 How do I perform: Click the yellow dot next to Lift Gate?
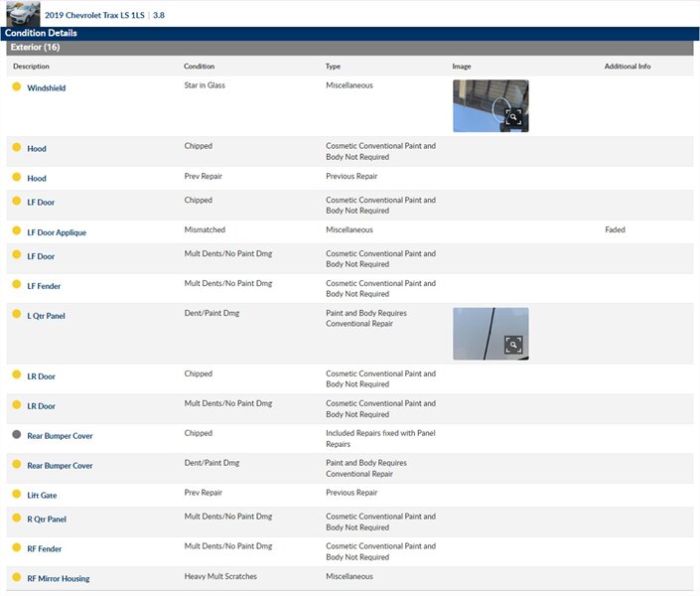tap(17, 494)
